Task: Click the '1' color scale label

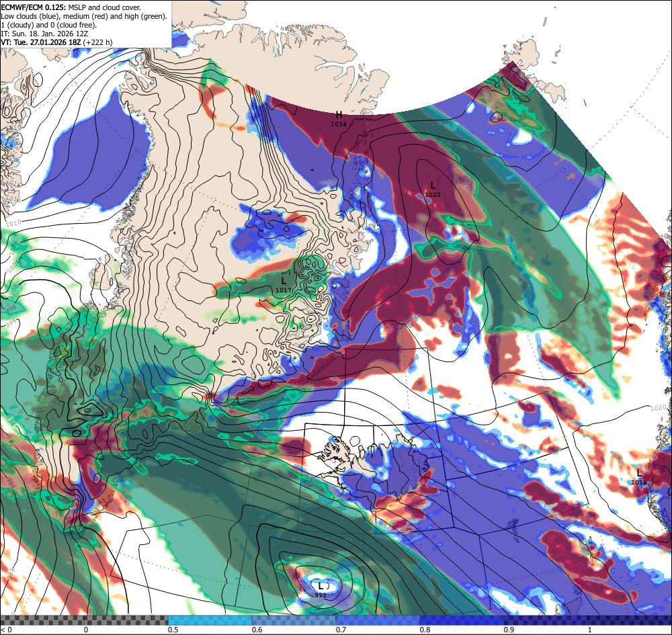Action: point(589,630)
